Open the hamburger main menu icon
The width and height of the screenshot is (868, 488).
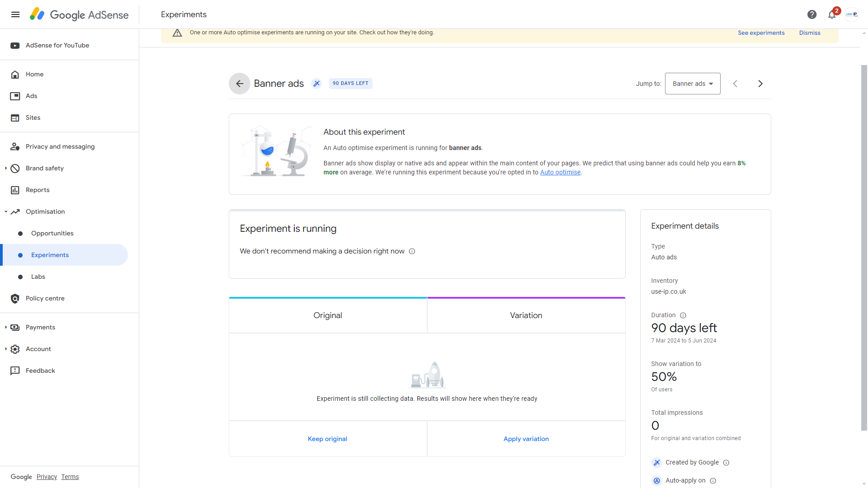[x=15, y=14]
